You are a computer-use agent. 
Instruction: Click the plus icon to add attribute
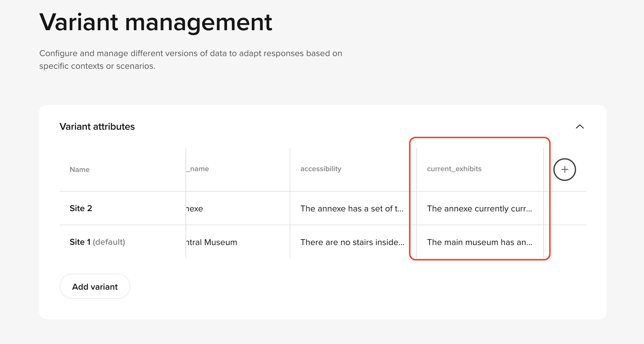pyautogui.click(x=565, y=169)
